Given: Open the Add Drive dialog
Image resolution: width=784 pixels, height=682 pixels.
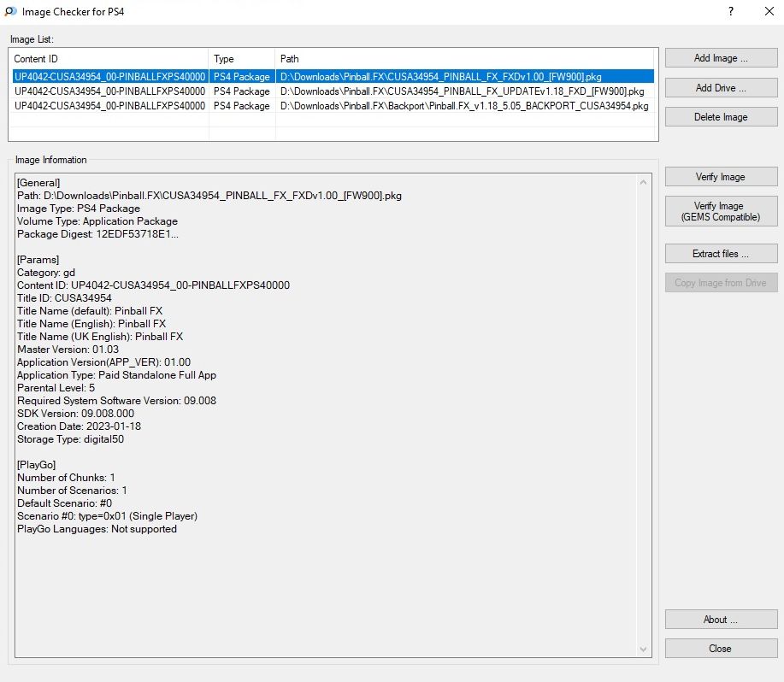Looking at the screenshot, I should (721, 88).
